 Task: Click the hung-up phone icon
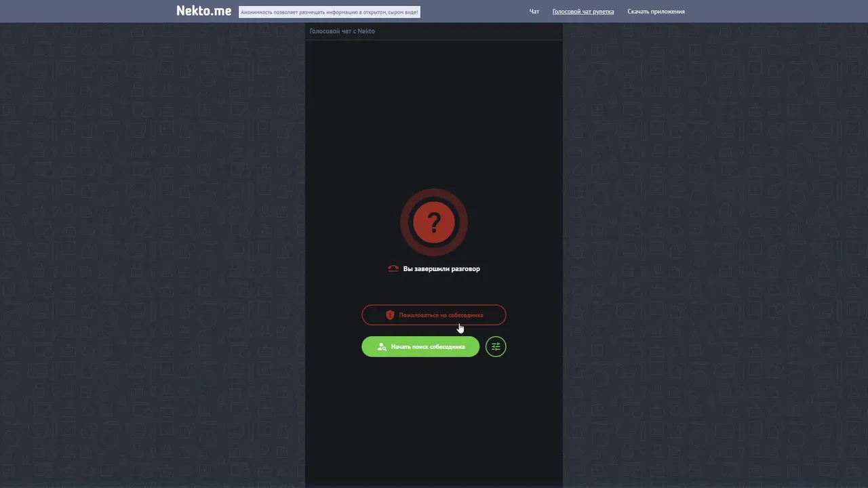pyautogui.click(x=393, y=269)
